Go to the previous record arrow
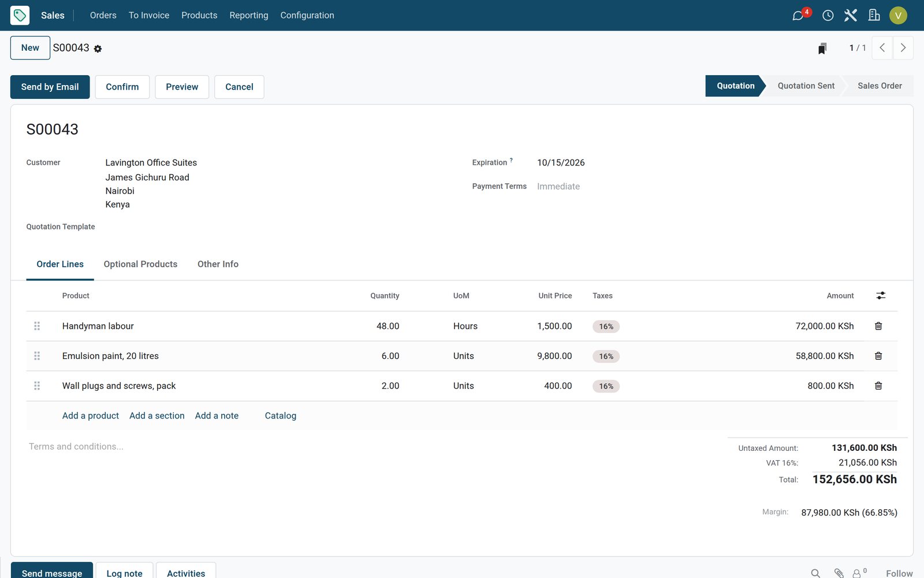The width and height of the screenshot is (924, 578). (882, 48)
